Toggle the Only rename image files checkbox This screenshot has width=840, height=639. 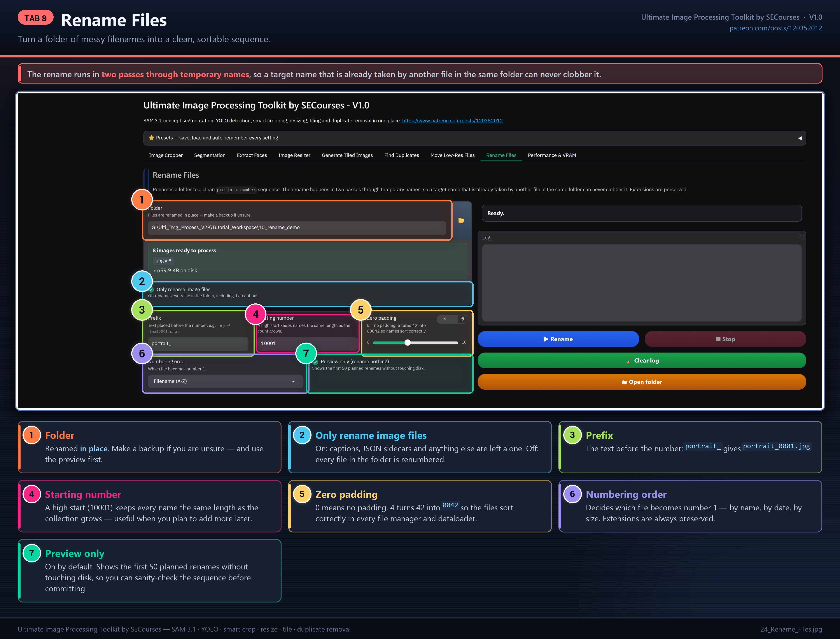tap(151, 290)
